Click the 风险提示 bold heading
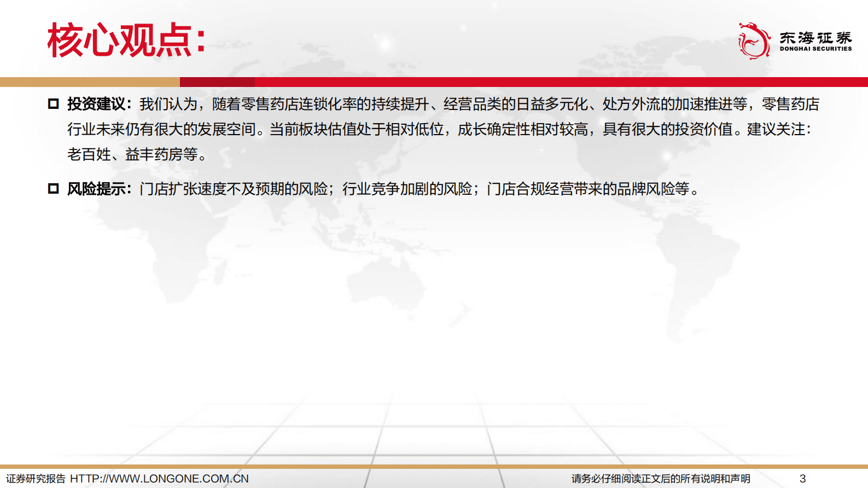This screenshot has width=868, height=488. point(96,189)
